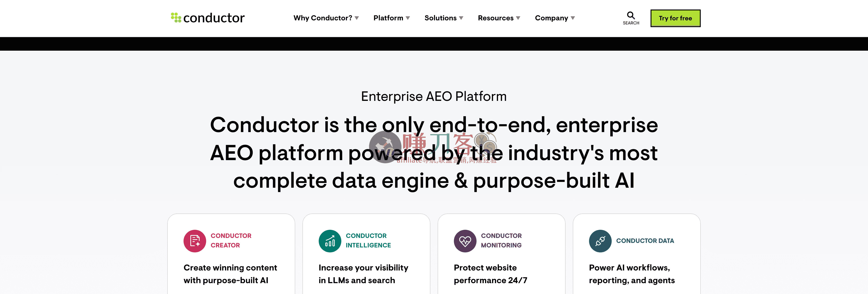
Task: Open the Conductor Intelligence link
Action: click(368, 240)
